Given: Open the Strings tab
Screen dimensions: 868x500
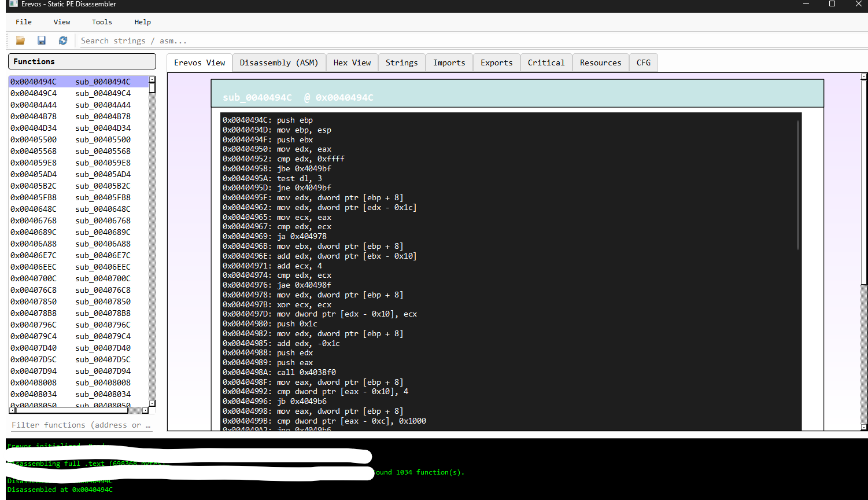Looking at the screenshot, I should click(402, 62).
